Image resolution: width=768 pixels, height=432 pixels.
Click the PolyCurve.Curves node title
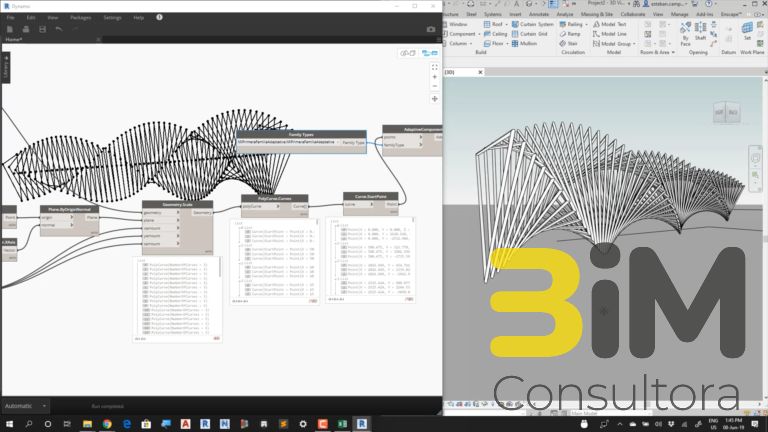(275, 198)
